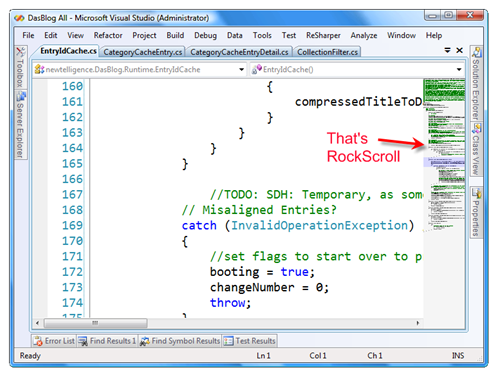Open the Find Results 1 panel
This screenshot has height=379, width=500.
pos(107,341)
